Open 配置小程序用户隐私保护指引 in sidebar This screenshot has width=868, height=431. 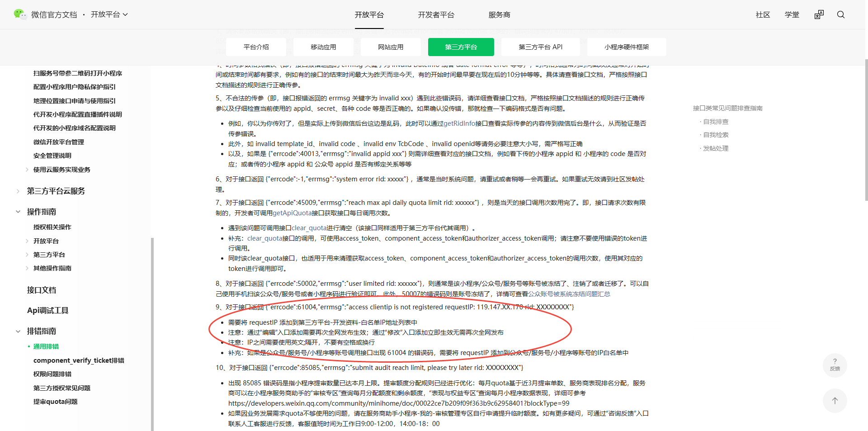pyautogui.click(x=75, y=87)
